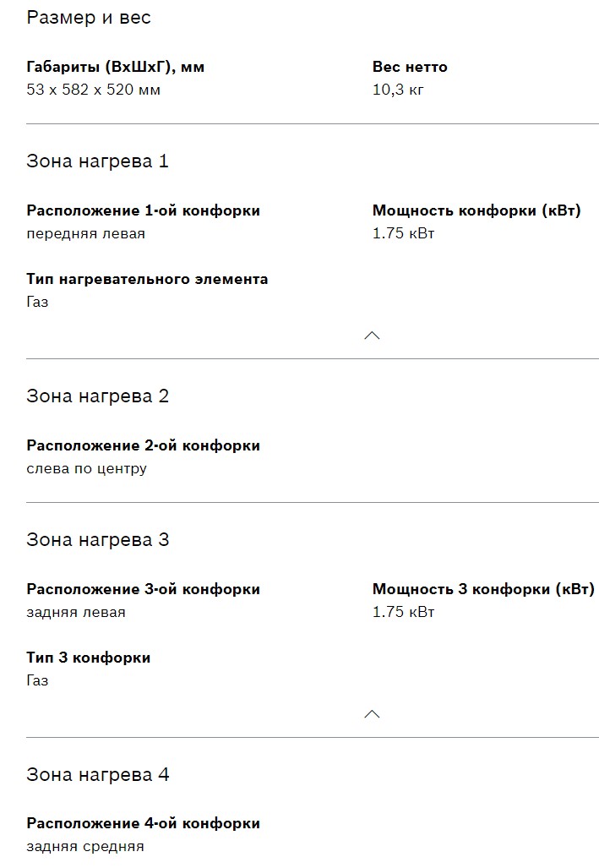Click the Вес нетто label

pyautogui.click(x=410, y=67)
